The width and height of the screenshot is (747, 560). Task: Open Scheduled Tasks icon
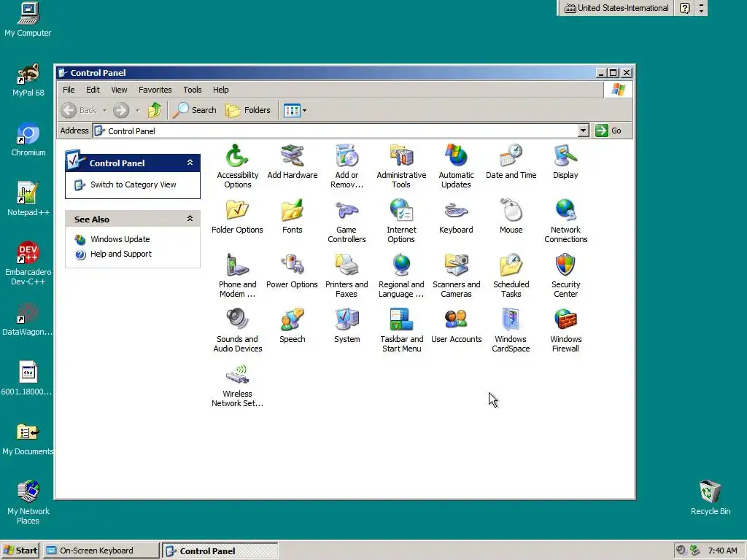pyautogui.click(x=511, y=275)
